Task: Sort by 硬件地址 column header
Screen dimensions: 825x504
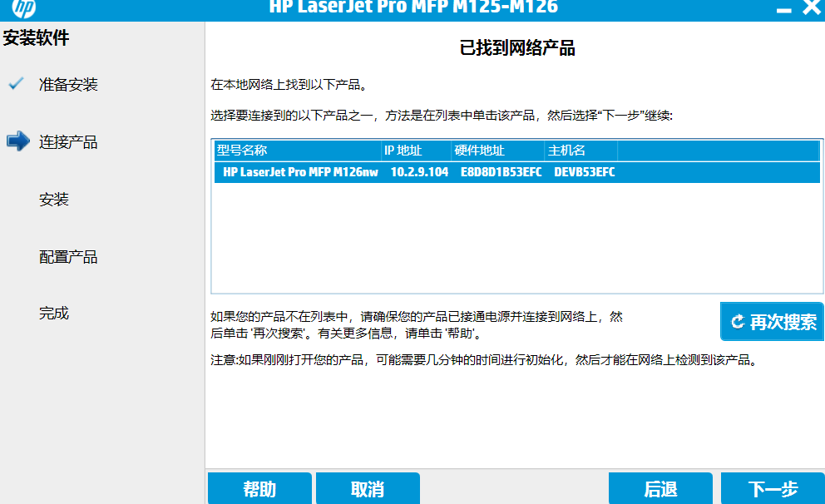Action: [497, 151]
